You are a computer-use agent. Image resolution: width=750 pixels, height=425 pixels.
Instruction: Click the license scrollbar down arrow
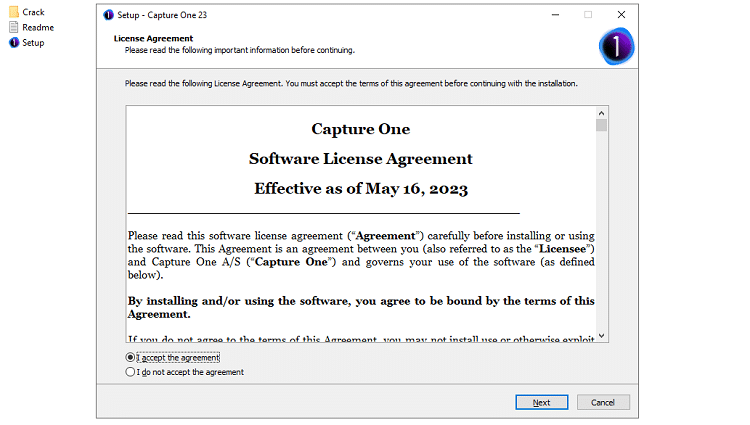(601, 336)
